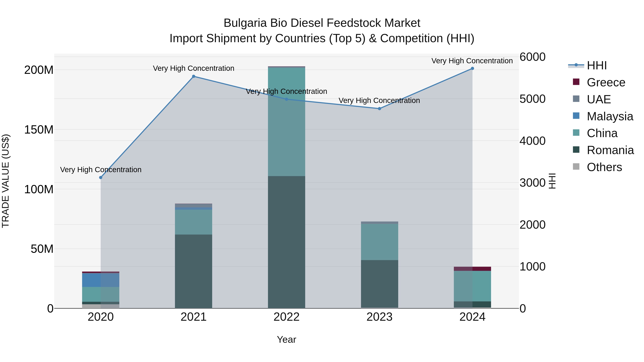The height and width of the screenshot is (362, 644).
Task: Click 'Very High Concentration' annotation above 2024
Action: [472, 61]
